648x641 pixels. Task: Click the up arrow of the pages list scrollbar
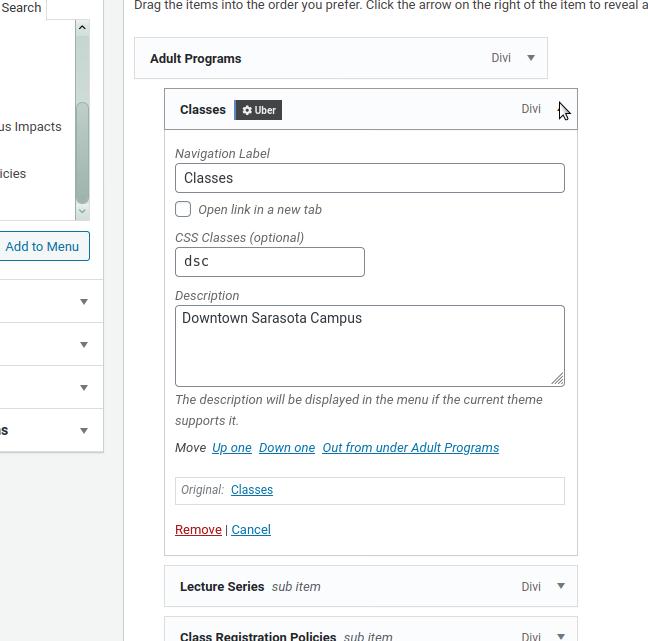[x=82, y=28]
